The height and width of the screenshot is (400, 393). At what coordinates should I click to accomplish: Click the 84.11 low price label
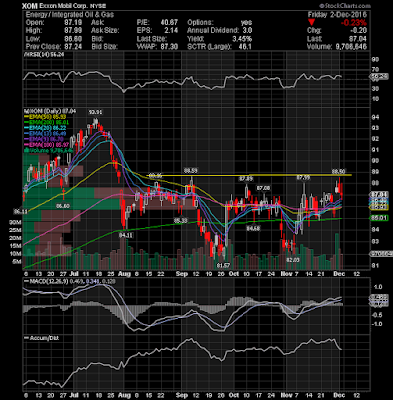click(x=126, y=235)
